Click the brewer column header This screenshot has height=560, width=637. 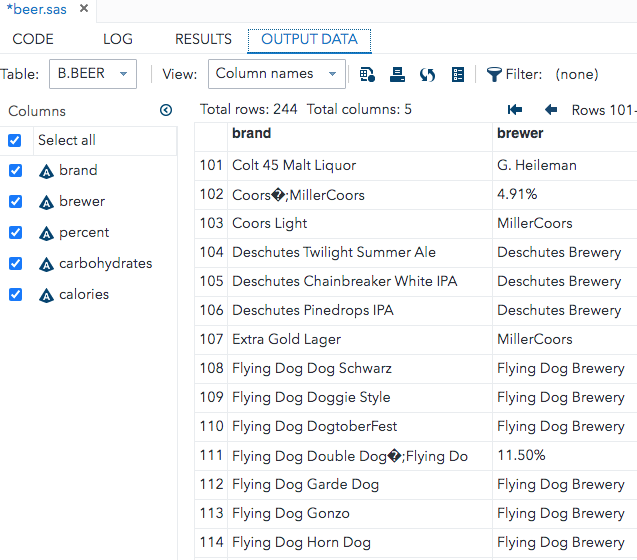[x=520, y=133]
